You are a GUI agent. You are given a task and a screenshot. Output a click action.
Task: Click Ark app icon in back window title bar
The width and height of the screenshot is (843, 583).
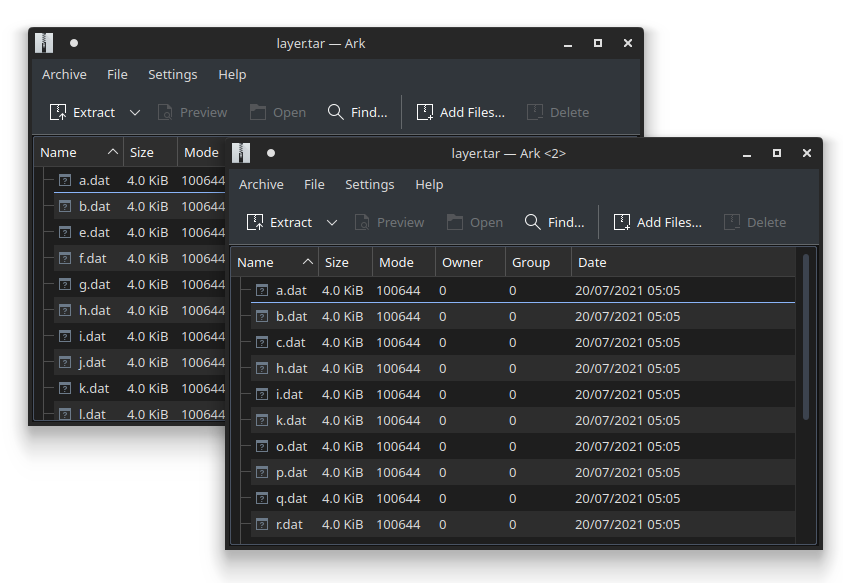coord(44,43)
